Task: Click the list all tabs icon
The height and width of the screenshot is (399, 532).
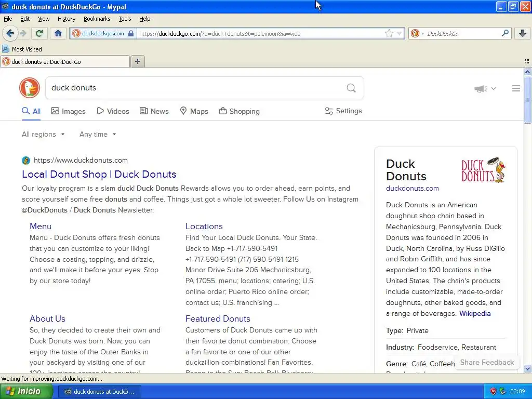Action: [527, 61]
